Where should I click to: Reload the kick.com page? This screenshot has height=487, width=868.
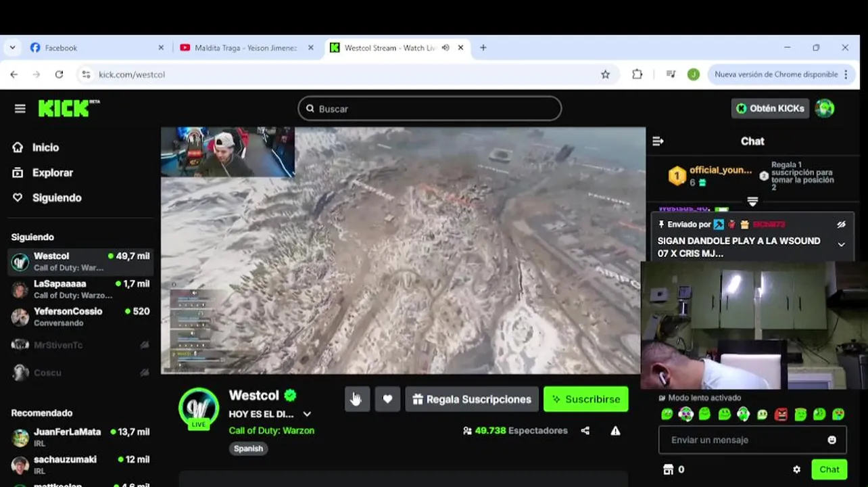(59, 74)
